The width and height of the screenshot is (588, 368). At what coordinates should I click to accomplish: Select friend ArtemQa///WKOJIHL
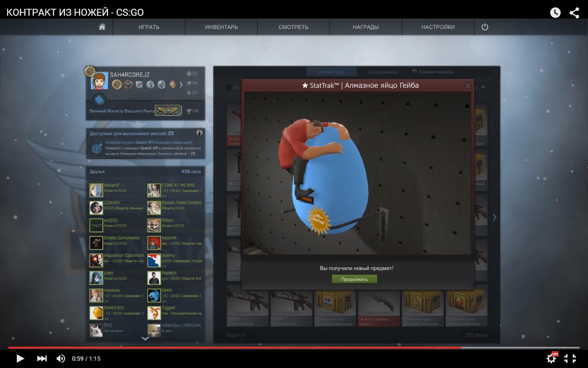click(175, 330)
